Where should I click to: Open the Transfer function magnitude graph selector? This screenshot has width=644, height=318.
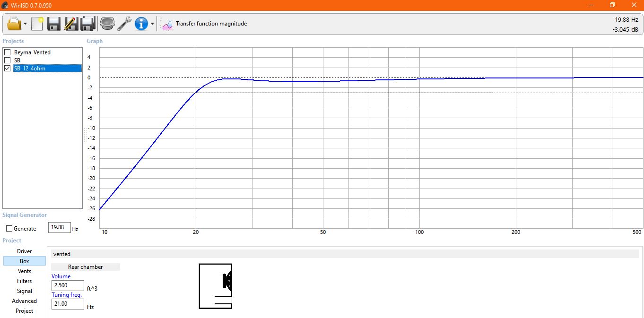click(x=211, y=24)
